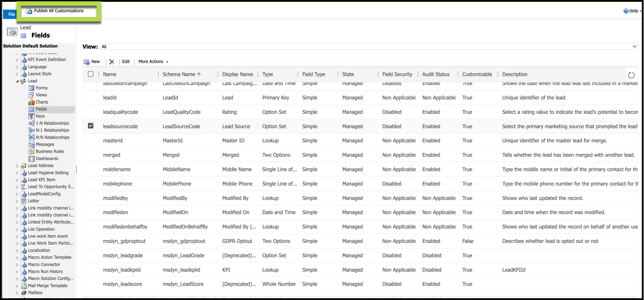Screen dimensions: 644x300
Task: Open the File menu
Action: tap(10, 14)
